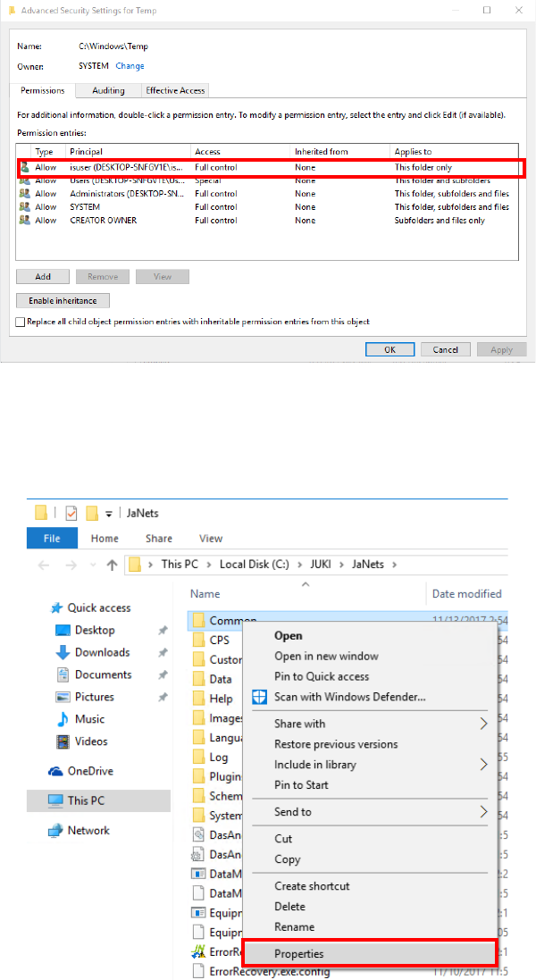Click the Enable inheritance button
536x980 pixels.
63,301
